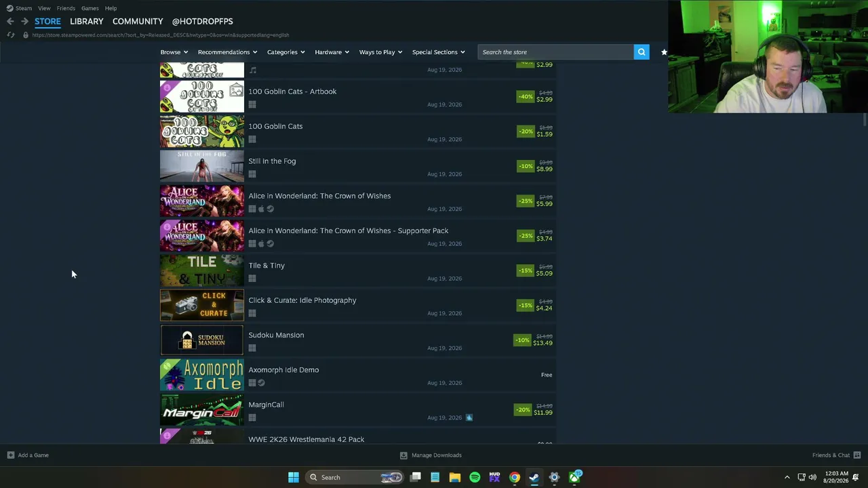Image resolution: width=868 pixels, height=488 pixels.
Task: Click the blue store search magnifier button
Action: click(642, 52)
